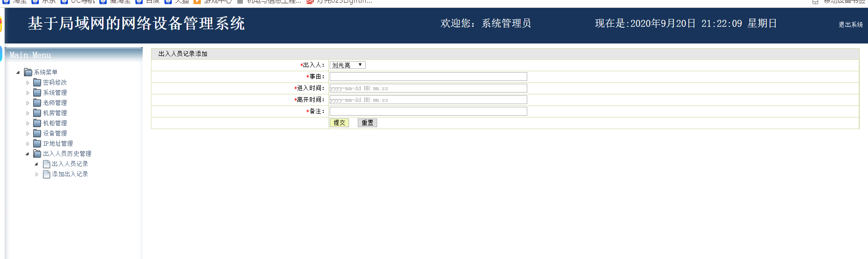Toggle the arrow beside 添加出入记录
The height and width of the screenshot is (259, 868).
click(x=37, y=174)
